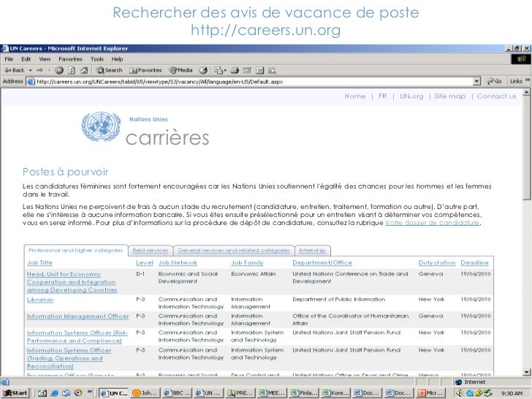Open the Back history dropdown arrow
The width and height of the screenshot is (532, 399).
pos(30,70)
